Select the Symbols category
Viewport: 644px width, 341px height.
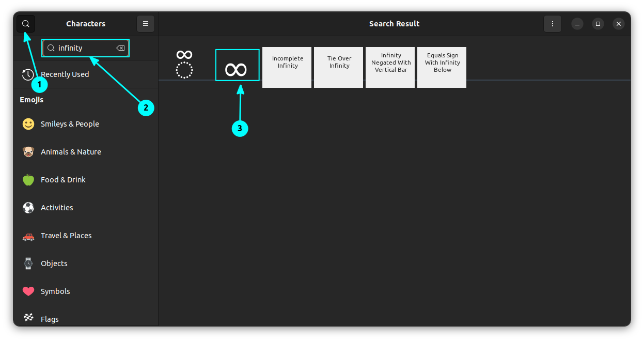click(55, 291)
